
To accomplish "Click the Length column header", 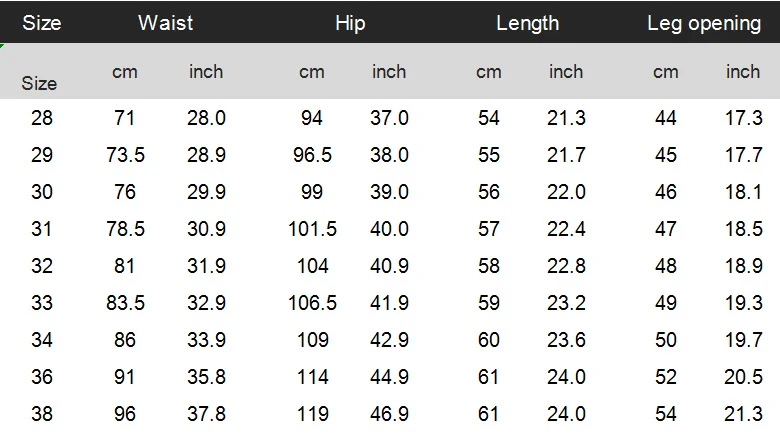I will (x=527, y=23).
